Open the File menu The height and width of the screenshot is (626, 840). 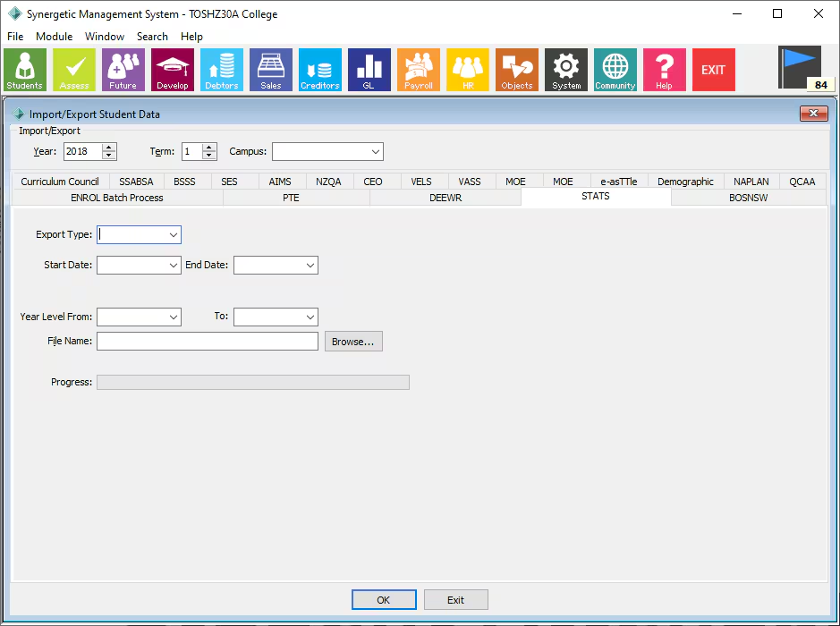[x=15, y=37]
